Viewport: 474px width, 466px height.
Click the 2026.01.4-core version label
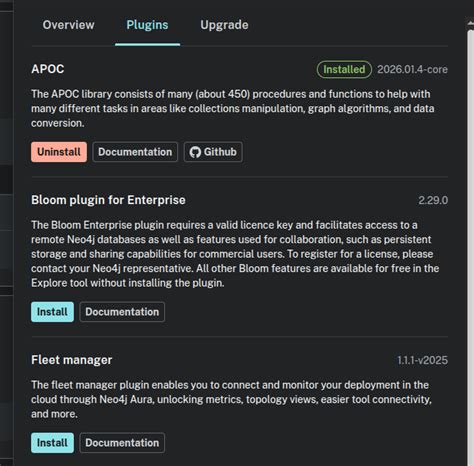point(412,69)
